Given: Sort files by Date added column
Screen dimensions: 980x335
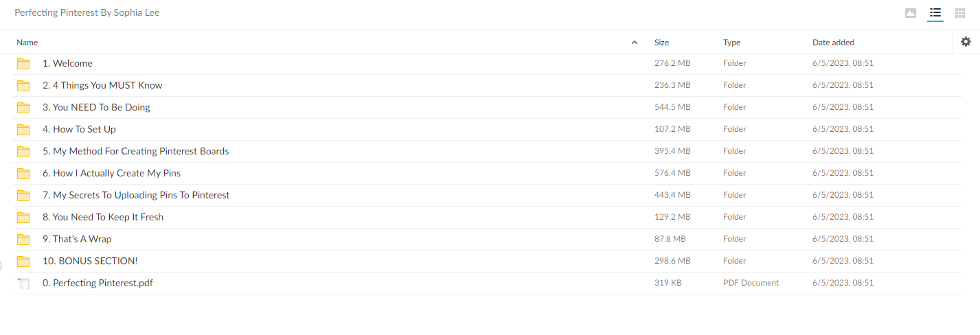Looking at the screenshot, I should 833,43.
